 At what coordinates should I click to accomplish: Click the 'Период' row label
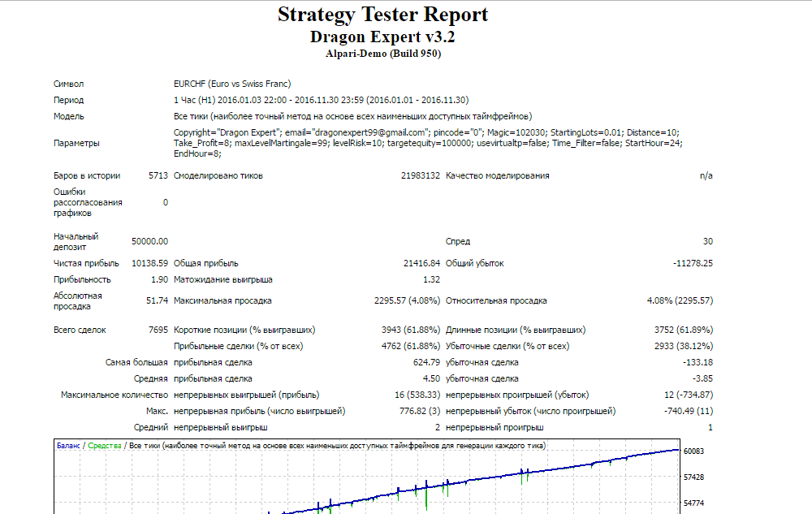click(x=68, y=100)
